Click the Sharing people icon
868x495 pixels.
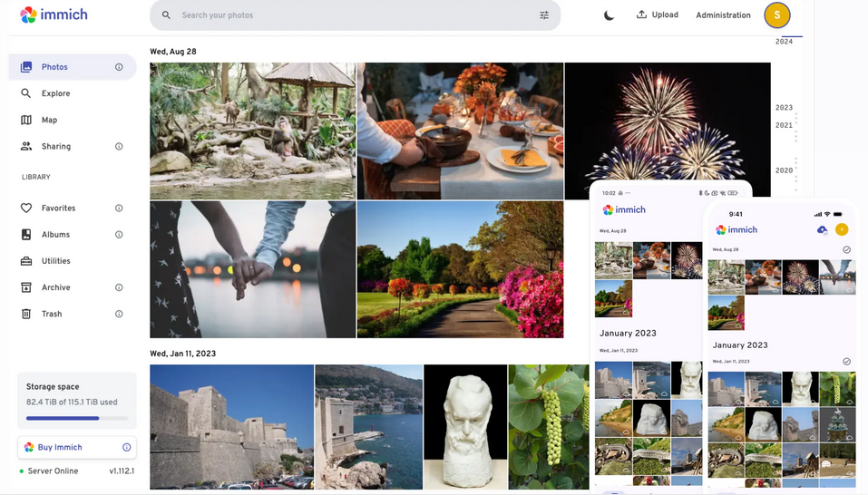tap(26, 146)
